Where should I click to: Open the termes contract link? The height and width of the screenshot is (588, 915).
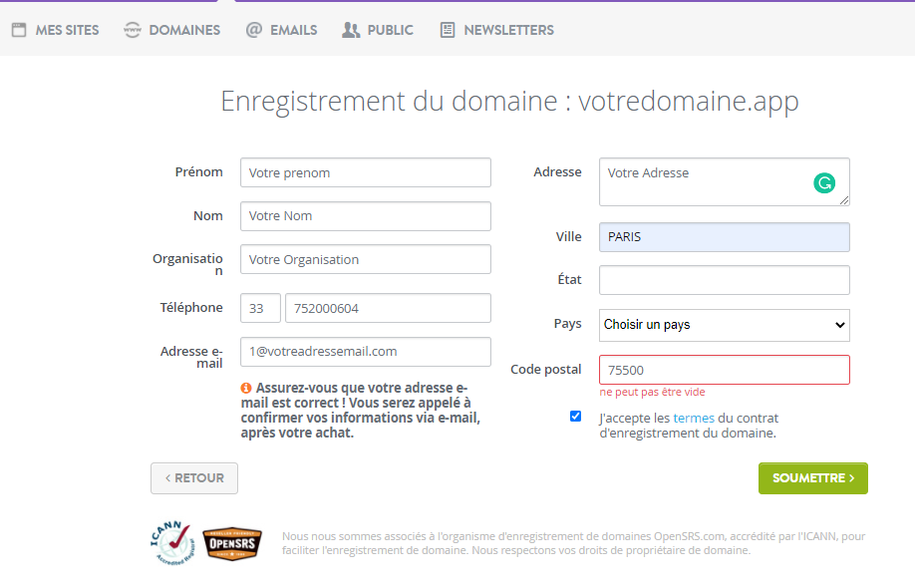(694, 419)
